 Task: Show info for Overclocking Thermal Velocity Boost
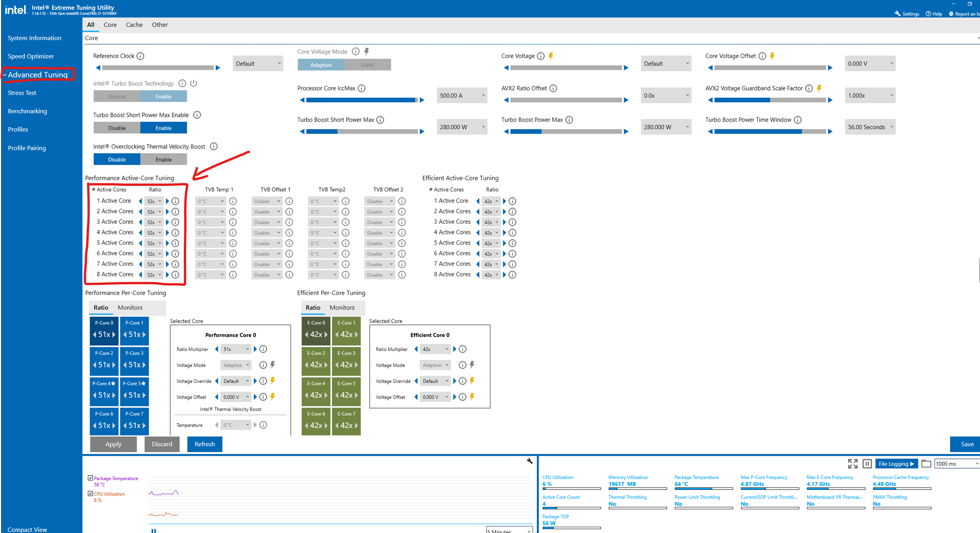[214, 146]
